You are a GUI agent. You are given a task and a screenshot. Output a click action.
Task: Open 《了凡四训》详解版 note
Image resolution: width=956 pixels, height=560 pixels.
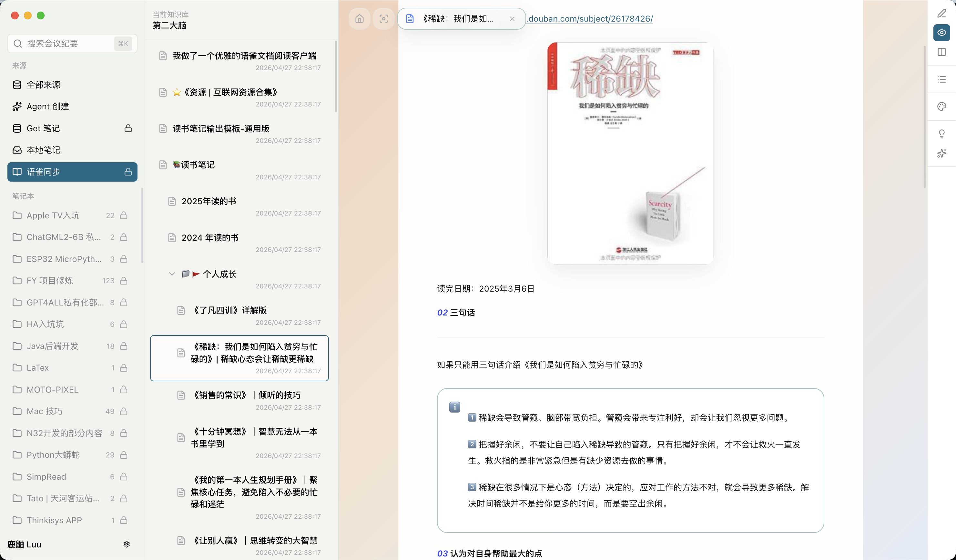click(239, 316)
